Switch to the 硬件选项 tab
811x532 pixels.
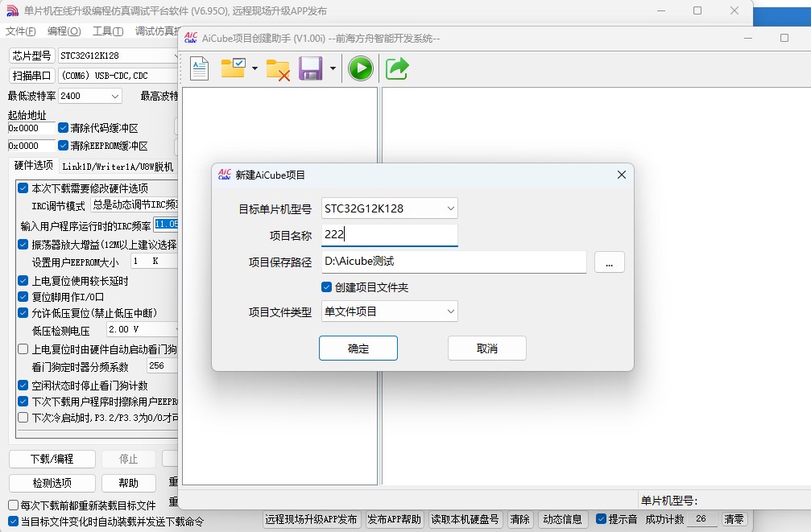pyautogui.click(x=34, y=166)
